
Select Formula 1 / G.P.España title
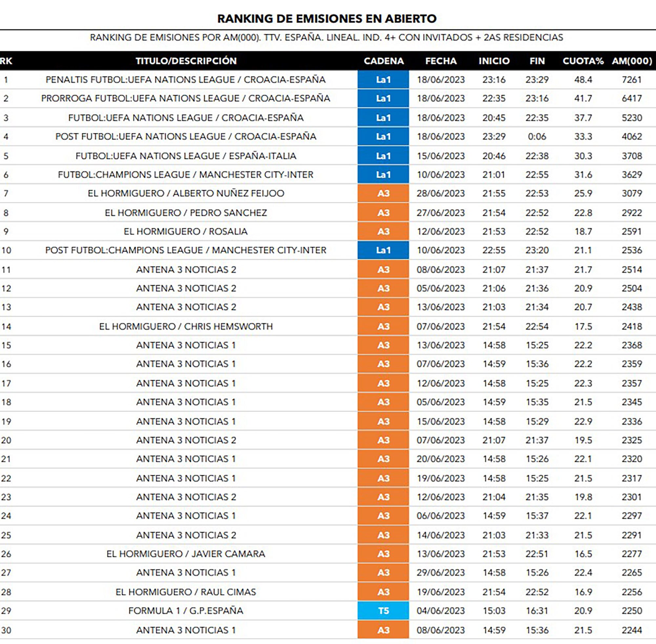pos(186,611)
